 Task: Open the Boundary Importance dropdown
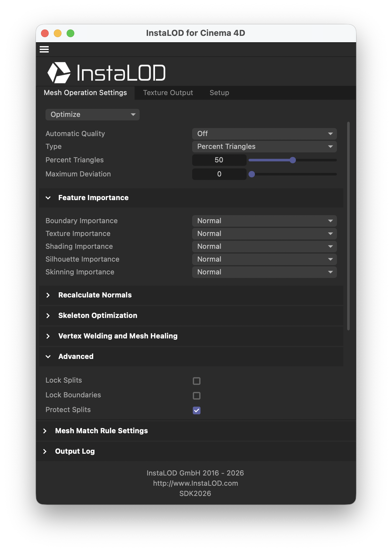265,221
